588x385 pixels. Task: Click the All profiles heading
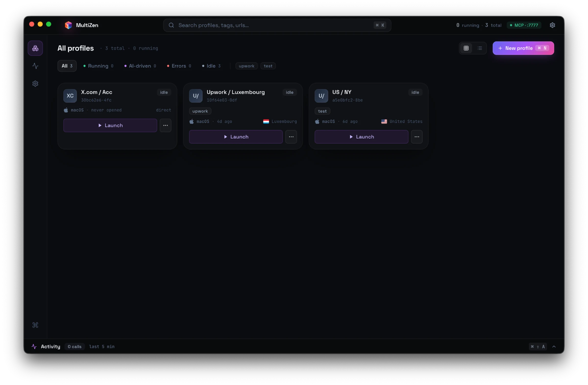pos(76,48)
